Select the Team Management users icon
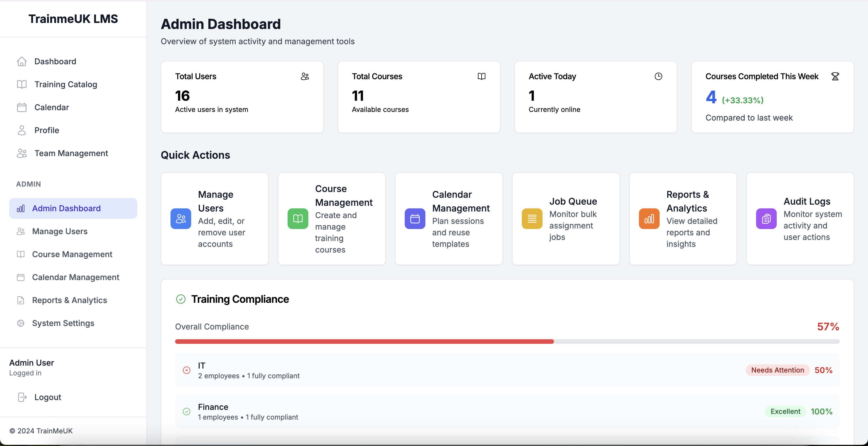 tap(22, 153)
